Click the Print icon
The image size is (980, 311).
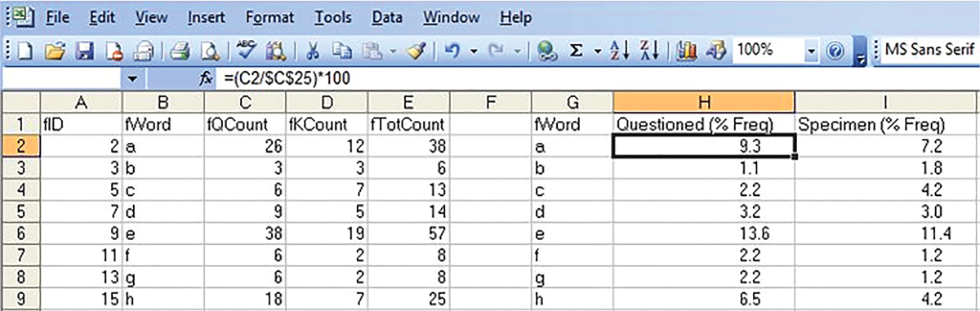coord(180,51)
